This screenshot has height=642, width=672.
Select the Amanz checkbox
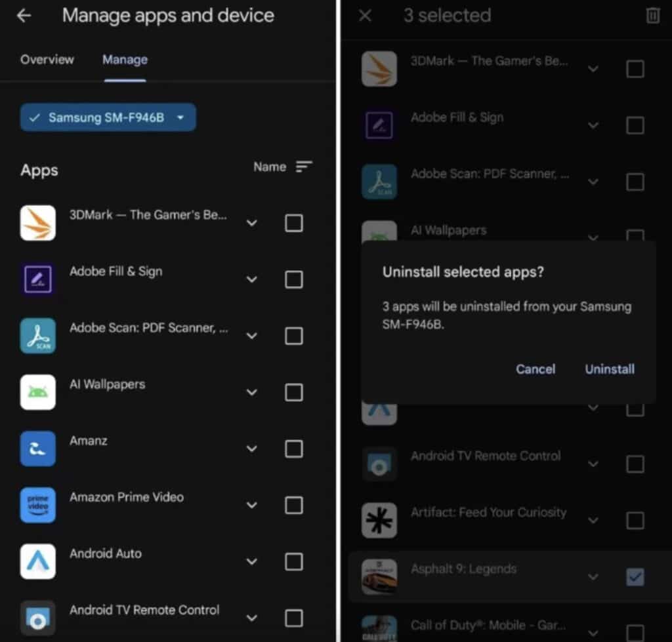pos(294,449)
